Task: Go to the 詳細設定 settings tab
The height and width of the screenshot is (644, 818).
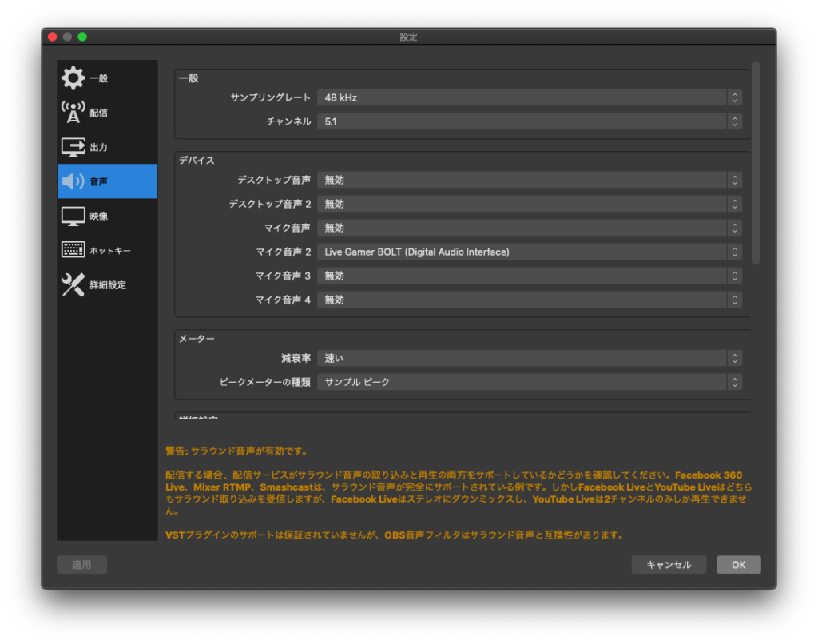Action: click(x=107, y=285)
